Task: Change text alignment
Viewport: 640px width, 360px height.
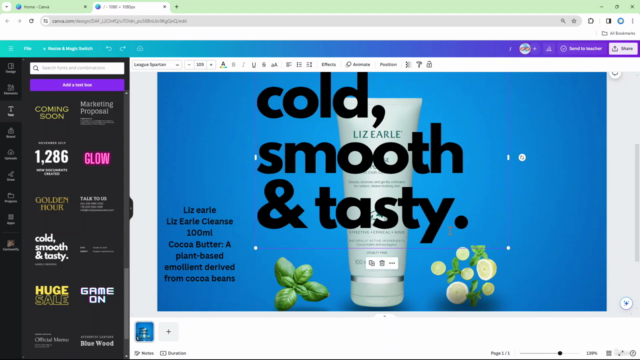Action: 289,64
